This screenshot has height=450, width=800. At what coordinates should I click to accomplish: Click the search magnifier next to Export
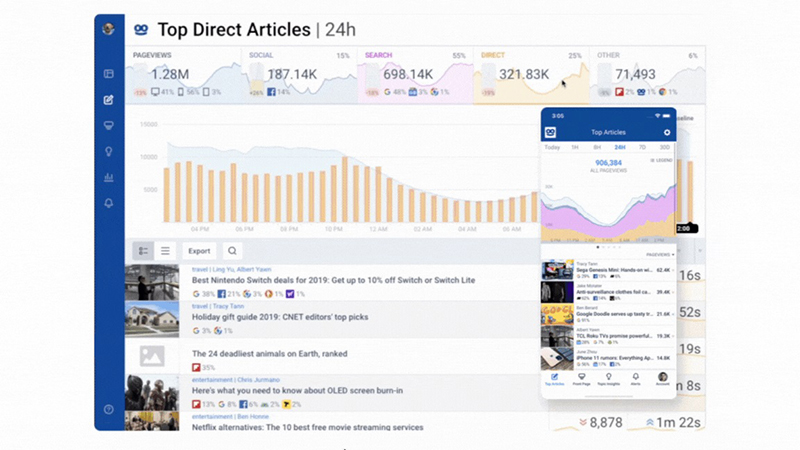tap(232, 251)
